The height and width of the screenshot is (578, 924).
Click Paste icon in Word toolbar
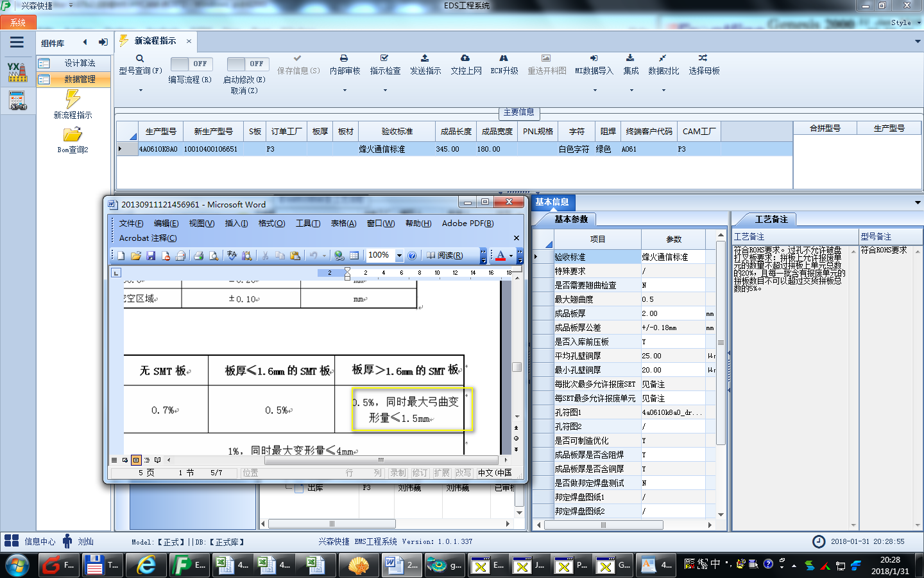(295, 256)
